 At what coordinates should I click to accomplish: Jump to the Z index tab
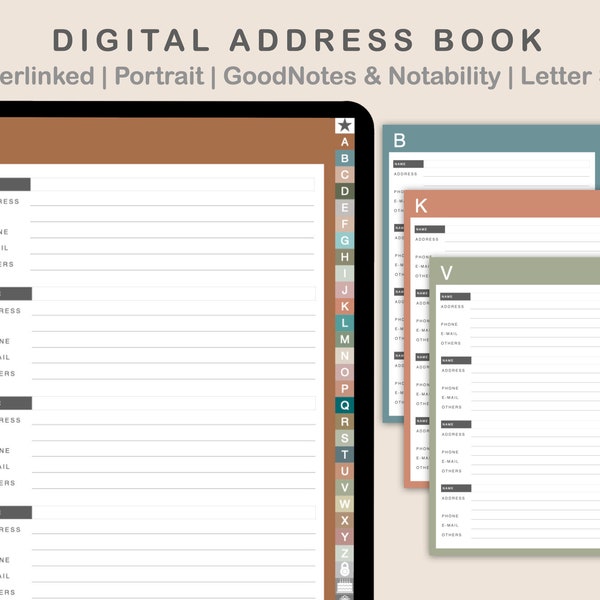[x=344, y=553]
